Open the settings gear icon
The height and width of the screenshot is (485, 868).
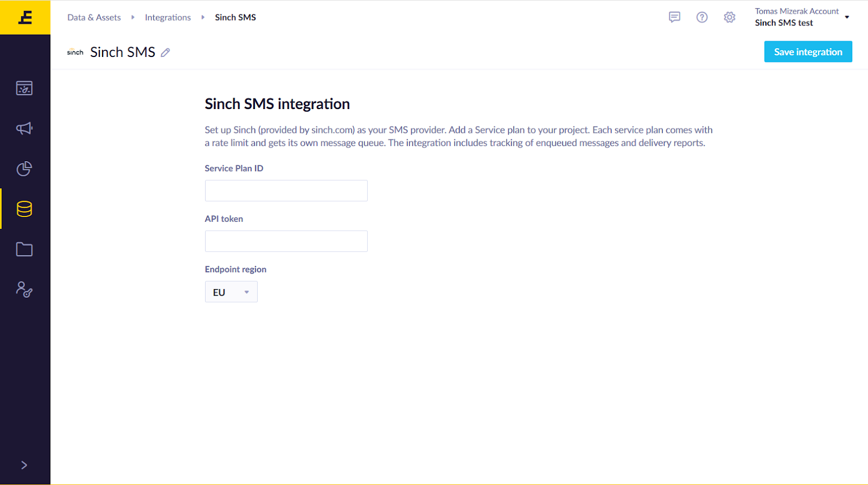pos(730,17)
